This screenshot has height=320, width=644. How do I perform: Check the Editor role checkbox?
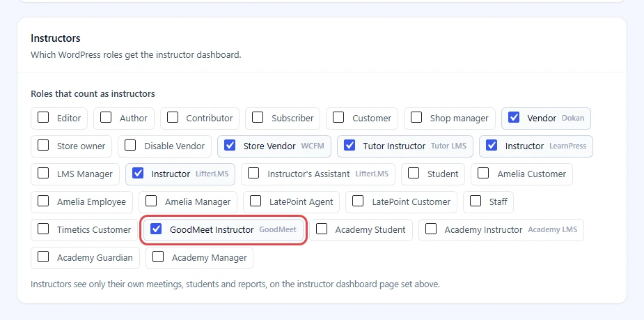point(43,118)
